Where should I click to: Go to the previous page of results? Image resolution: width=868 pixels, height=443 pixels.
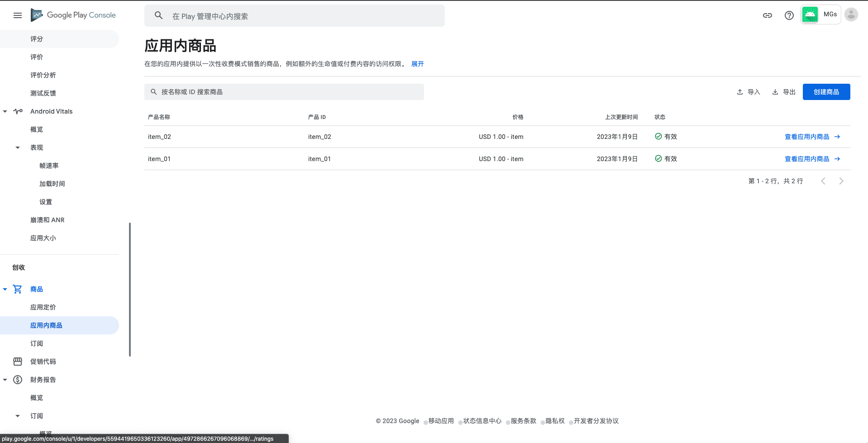(x=823, y=181)
